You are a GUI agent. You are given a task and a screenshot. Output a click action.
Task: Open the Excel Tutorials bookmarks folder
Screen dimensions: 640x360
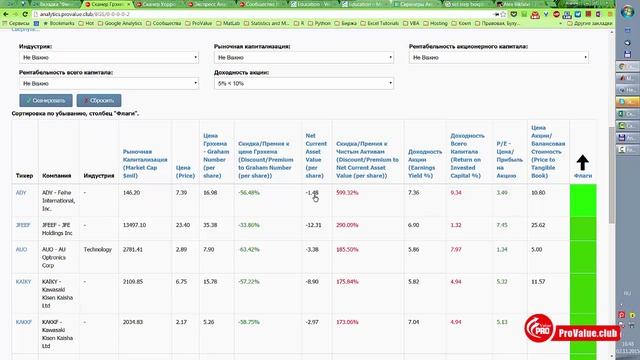[380, 23]
